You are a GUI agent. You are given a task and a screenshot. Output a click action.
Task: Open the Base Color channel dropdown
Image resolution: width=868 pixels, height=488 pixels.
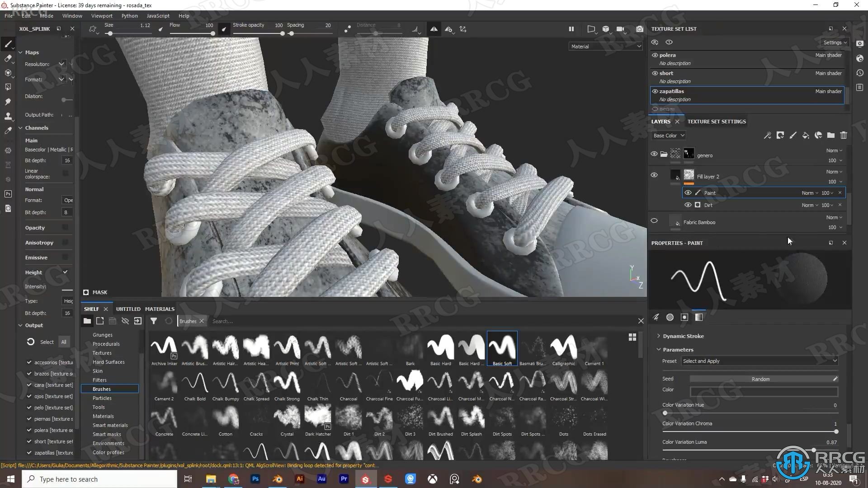(669, 136)
